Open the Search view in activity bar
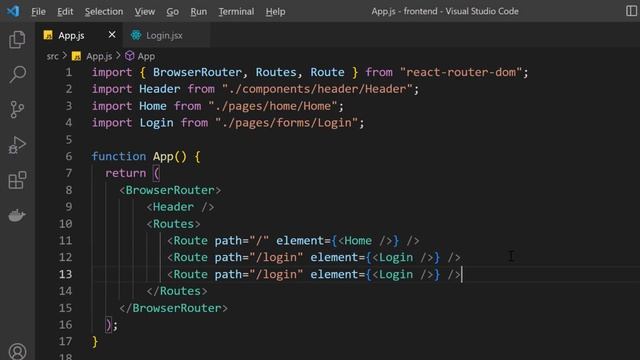This screenshot has height=360, width=640. click(17, 74)
